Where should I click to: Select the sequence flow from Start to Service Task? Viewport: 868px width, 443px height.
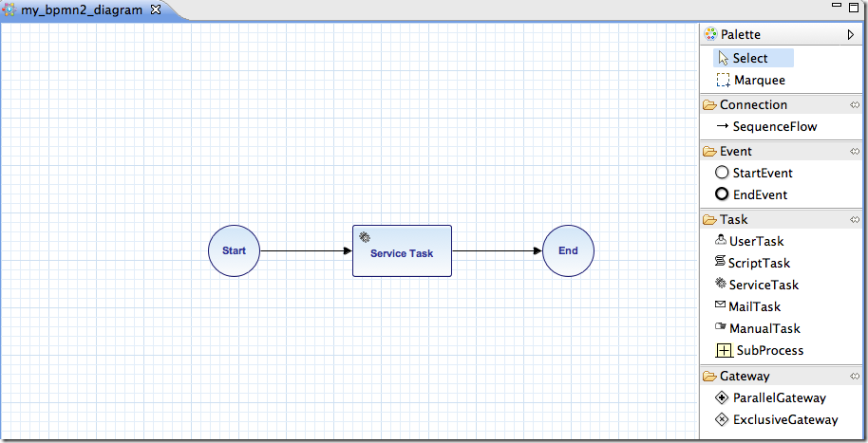point(306,251)
